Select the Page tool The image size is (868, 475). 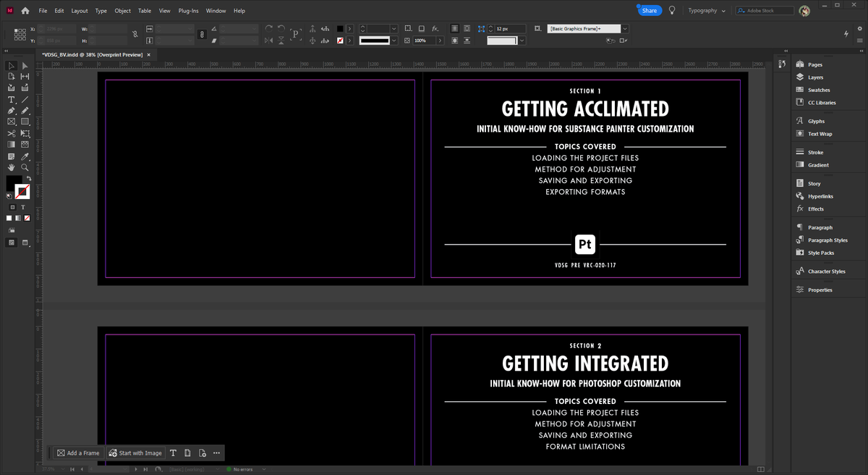pos(11,77)
